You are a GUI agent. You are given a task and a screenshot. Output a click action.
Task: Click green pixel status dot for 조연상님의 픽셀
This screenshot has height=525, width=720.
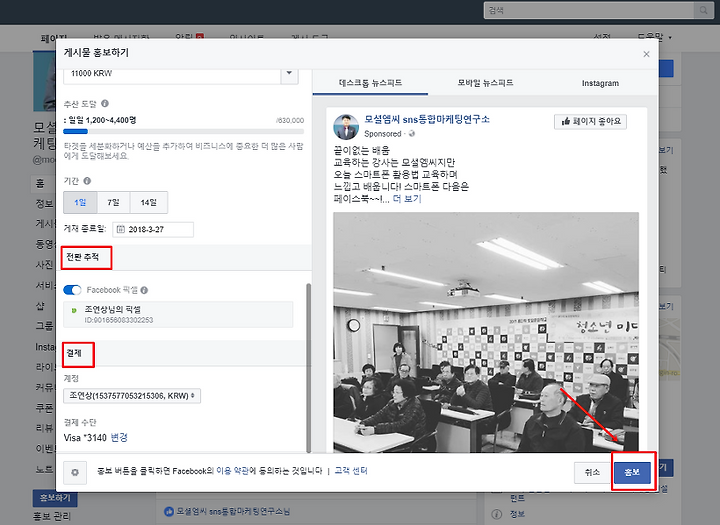click(74, 311)
